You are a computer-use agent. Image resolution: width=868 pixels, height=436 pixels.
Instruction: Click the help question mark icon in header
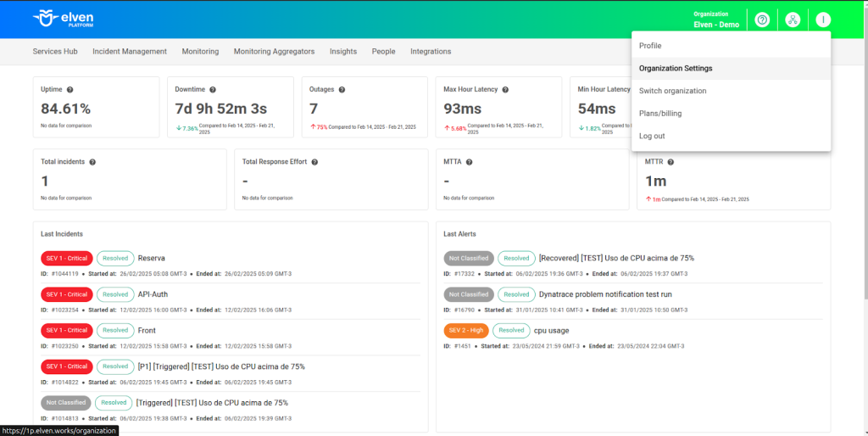pos(761,20)
